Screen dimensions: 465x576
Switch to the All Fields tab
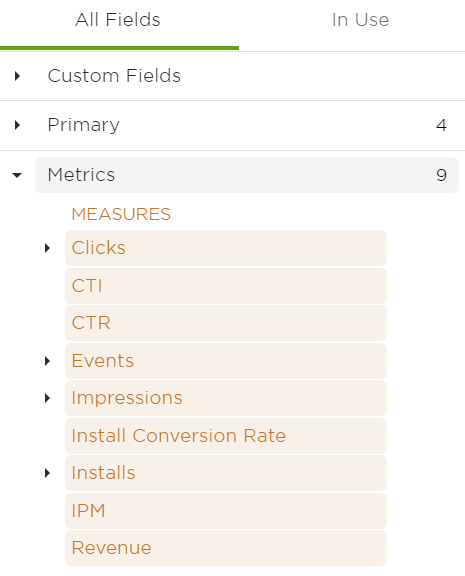(x=118, y=20)
